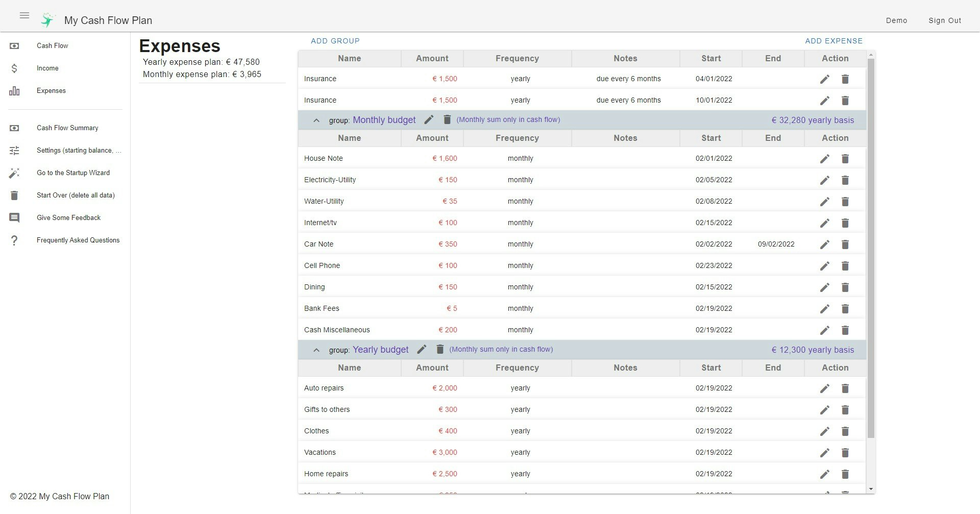Open the hamburger navigation menu
The height and width of the screenshot is (514, 980).
coord(24,16)
